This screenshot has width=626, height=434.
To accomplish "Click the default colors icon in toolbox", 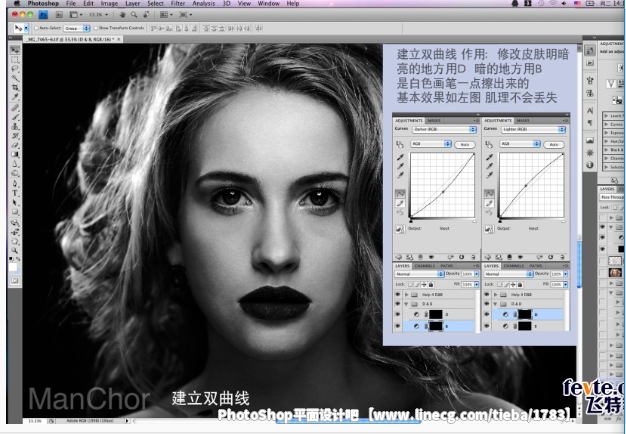I will (11, 259).
